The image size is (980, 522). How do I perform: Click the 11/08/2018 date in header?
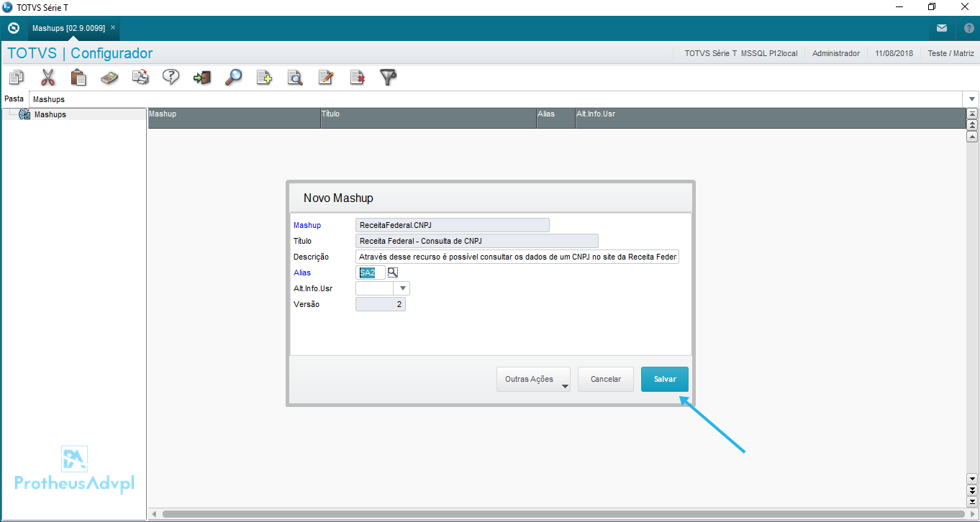click(x=894, y=53)
